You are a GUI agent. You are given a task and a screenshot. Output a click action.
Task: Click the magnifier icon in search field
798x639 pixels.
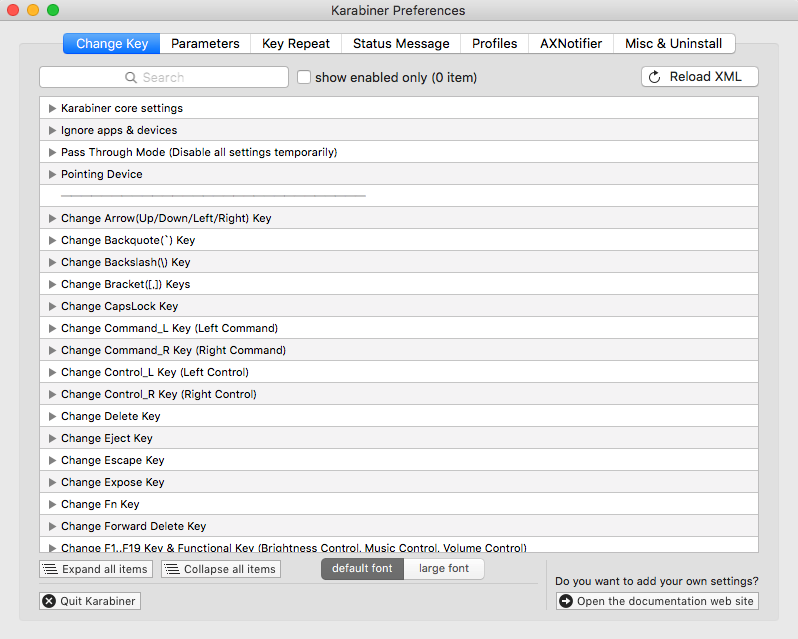pyautogui.click(x=131, y=77)
